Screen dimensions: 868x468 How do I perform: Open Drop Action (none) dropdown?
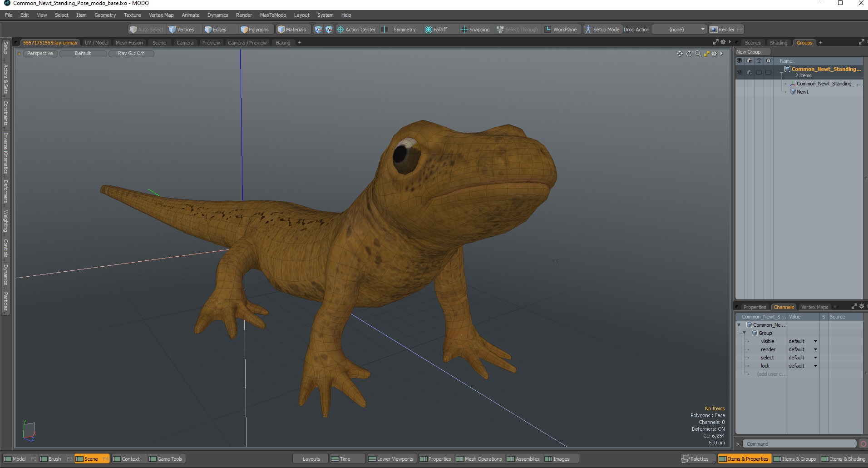[680, 30]
